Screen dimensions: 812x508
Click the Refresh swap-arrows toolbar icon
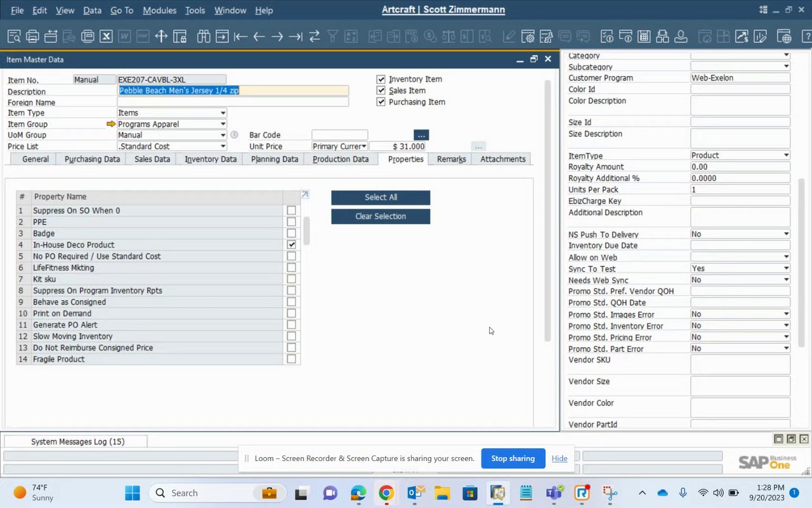tap(314, 36)
